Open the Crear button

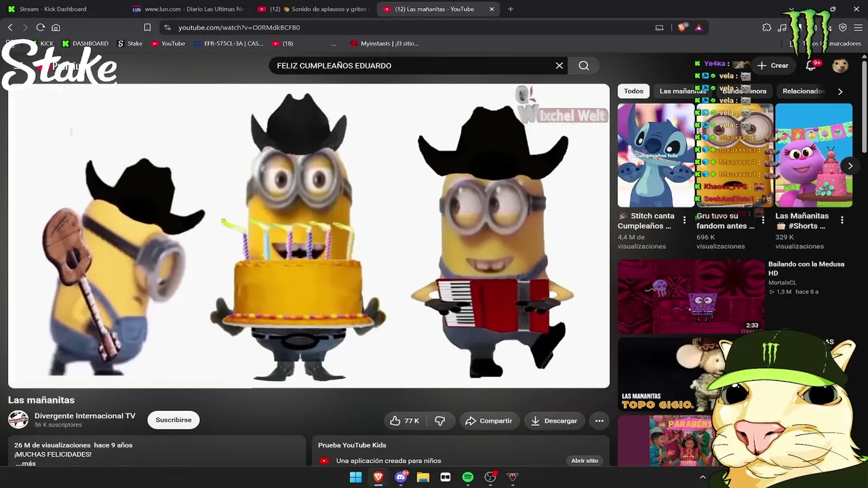click(x=773, y=66)
